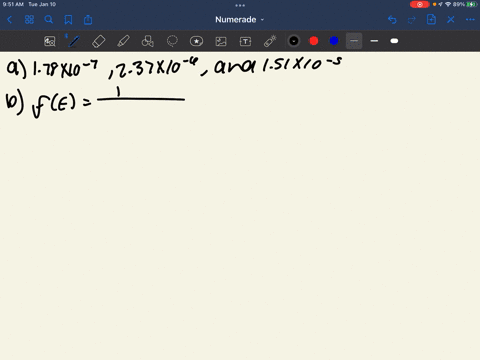Choose the blue pen color
Screen dimensions: 480x360
pyautogui.click(x=334, y=41)
